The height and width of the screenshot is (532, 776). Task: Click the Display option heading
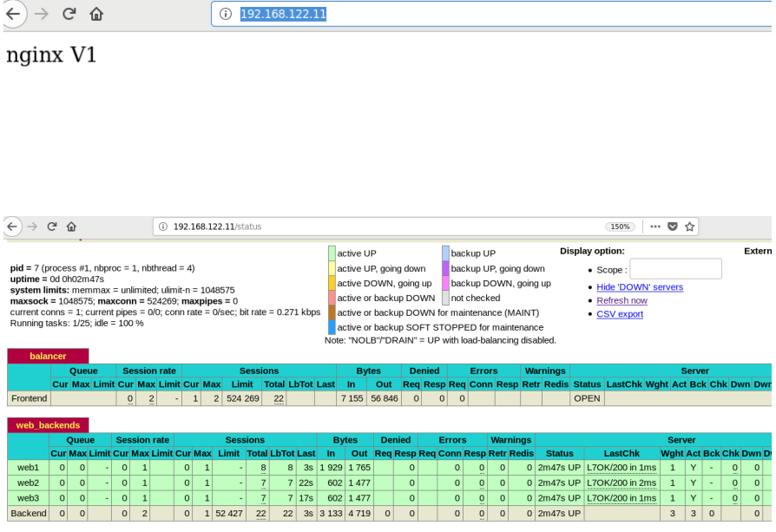coord(592,251)
